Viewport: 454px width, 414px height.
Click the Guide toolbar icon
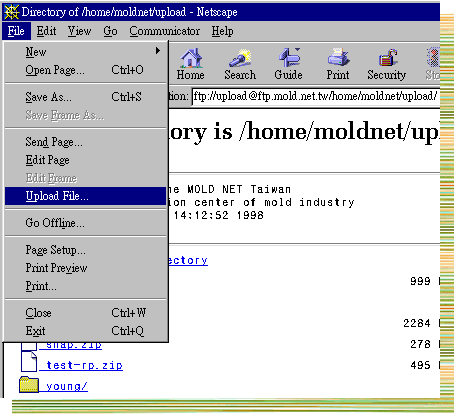click(x=289, y=58)
